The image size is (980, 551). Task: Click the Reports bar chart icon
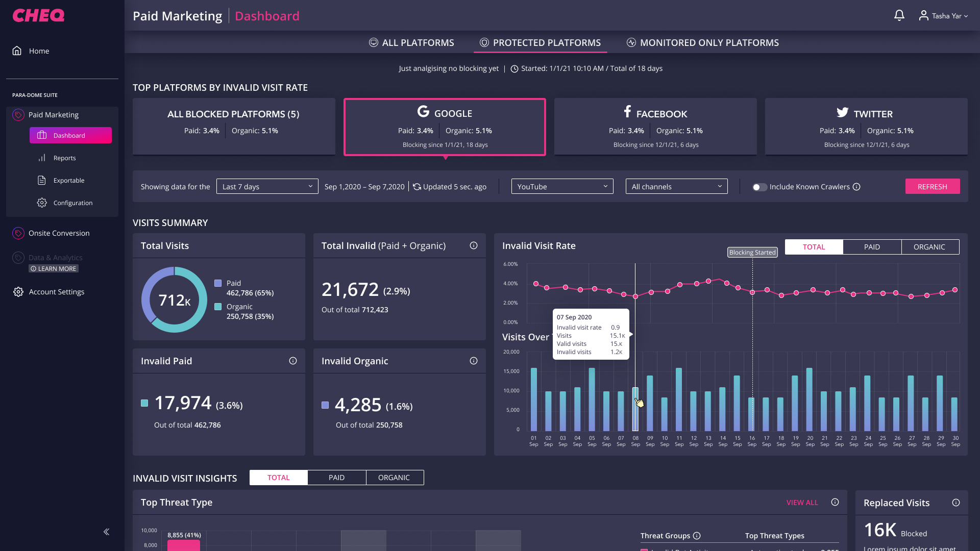tap(42, 158)
